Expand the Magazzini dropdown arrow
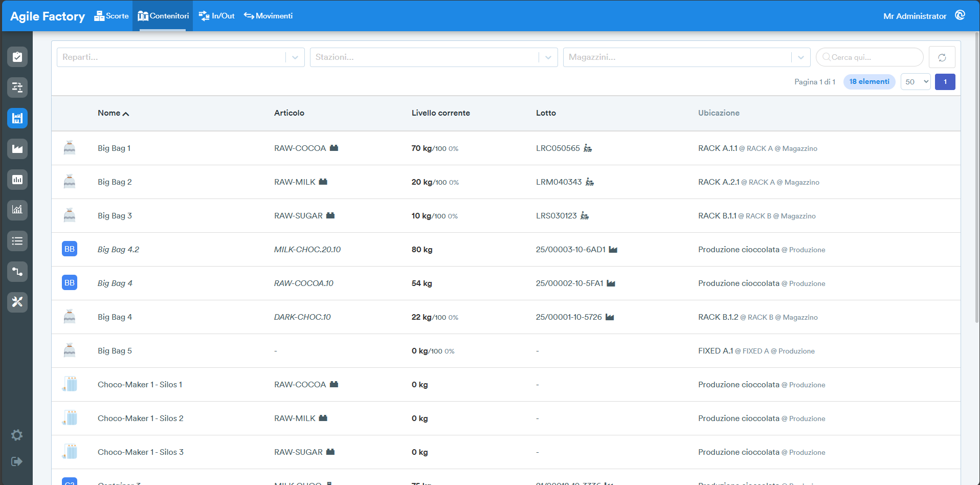The height and width of the screenshot is (485, 980). coord(801,57)
